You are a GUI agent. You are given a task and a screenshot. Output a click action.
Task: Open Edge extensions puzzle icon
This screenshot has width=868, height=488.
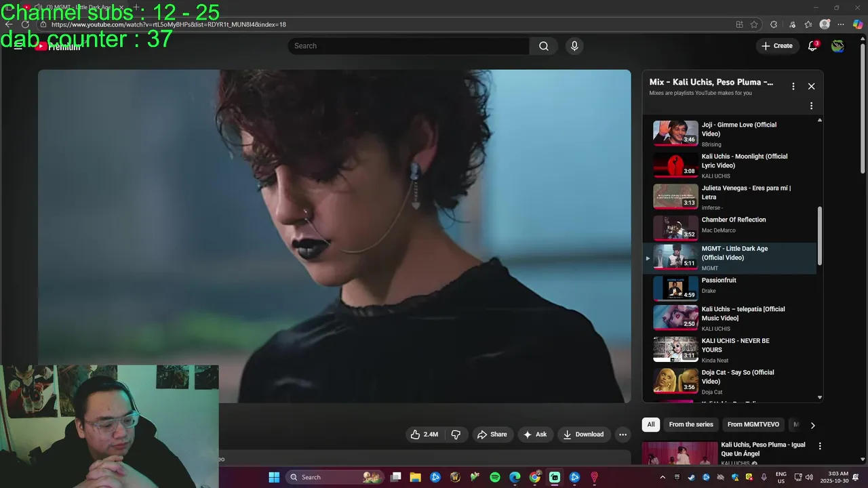(x=774, y=24)
